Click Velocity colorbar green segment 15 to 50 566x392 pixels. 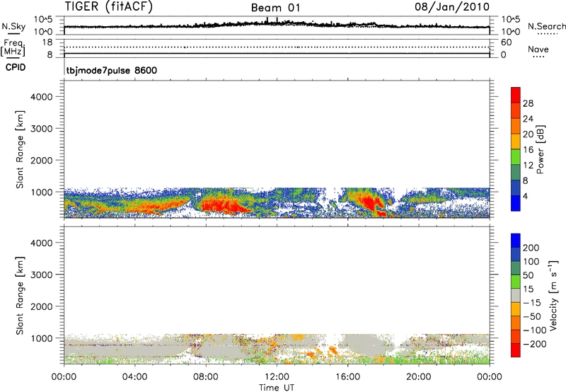coord(516,282)
